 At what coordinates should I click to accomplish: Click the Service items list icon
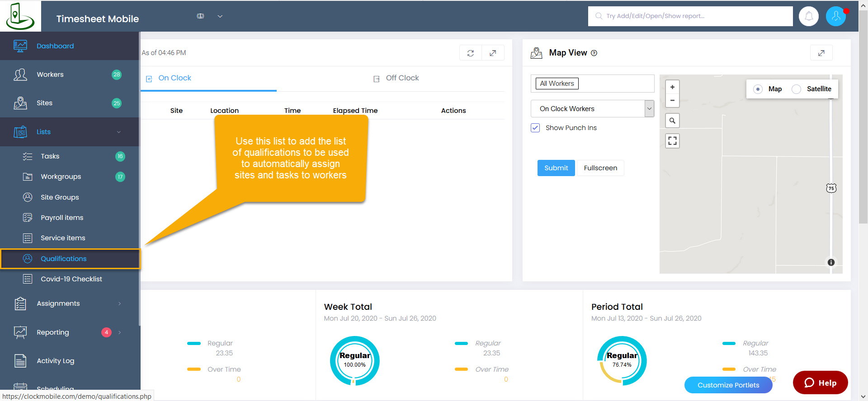28,238
